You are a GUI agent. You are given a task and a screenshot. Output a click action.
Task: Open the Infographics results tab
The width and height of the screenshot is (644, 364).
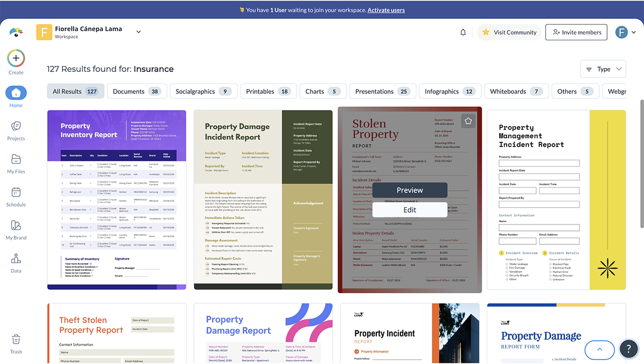[450, 91]
